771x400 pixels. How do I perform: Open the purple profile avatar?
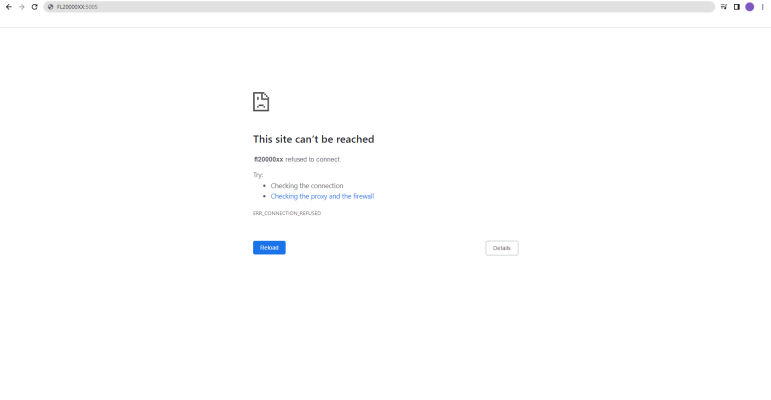(x=749, y=7)
